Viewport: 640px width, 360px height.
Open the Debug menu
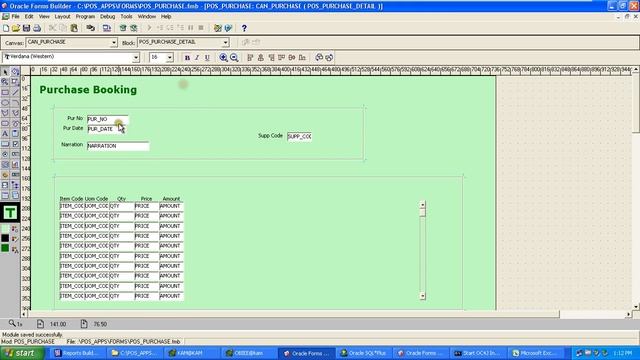tap(108, 17)
